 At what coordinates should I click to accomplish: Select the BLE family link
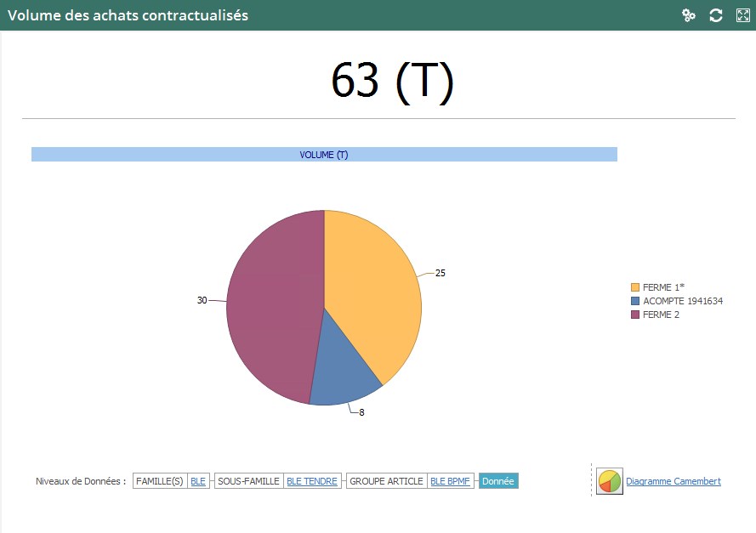(198, 481)
